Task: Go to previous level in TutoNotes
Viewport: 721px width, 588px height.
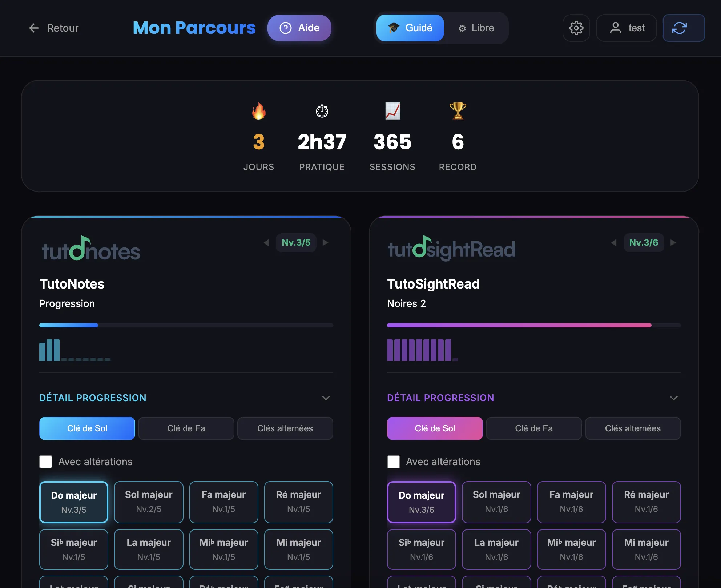Action: [266, 243]
